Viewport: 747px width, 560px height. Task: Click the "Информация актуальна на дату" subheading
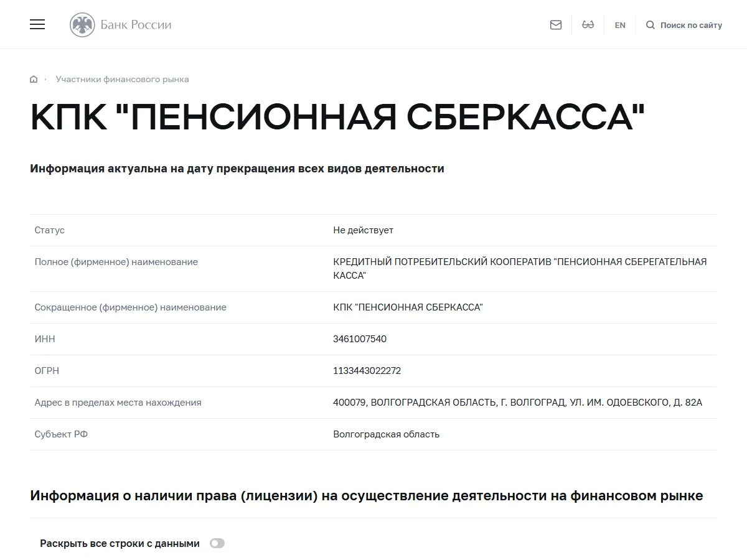pos(237,169)
